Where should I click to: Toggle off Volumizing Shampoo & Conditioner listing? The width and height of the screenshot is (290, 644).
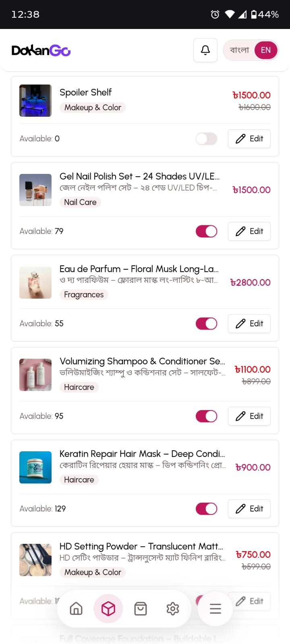[207, 416]
